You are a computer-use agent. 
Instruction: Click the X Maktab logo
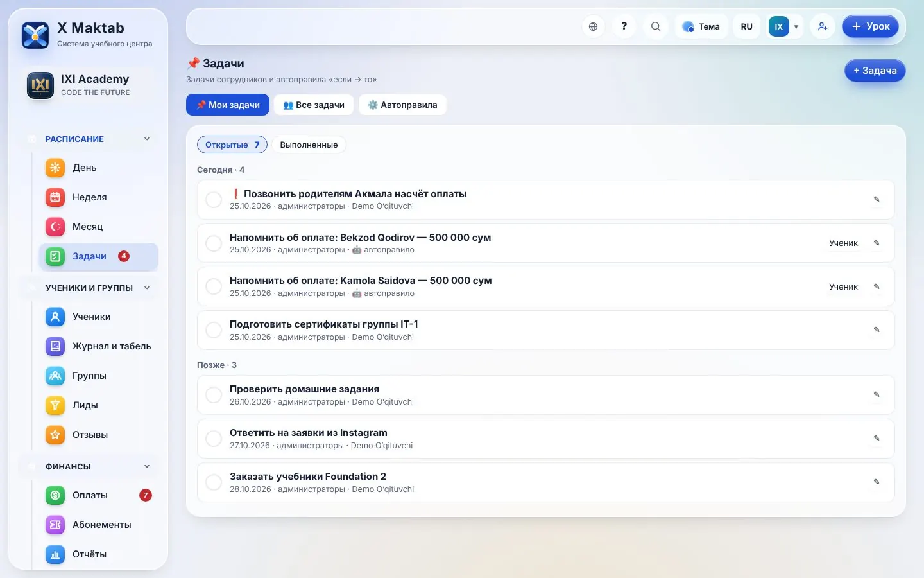(x=35, y=35)
